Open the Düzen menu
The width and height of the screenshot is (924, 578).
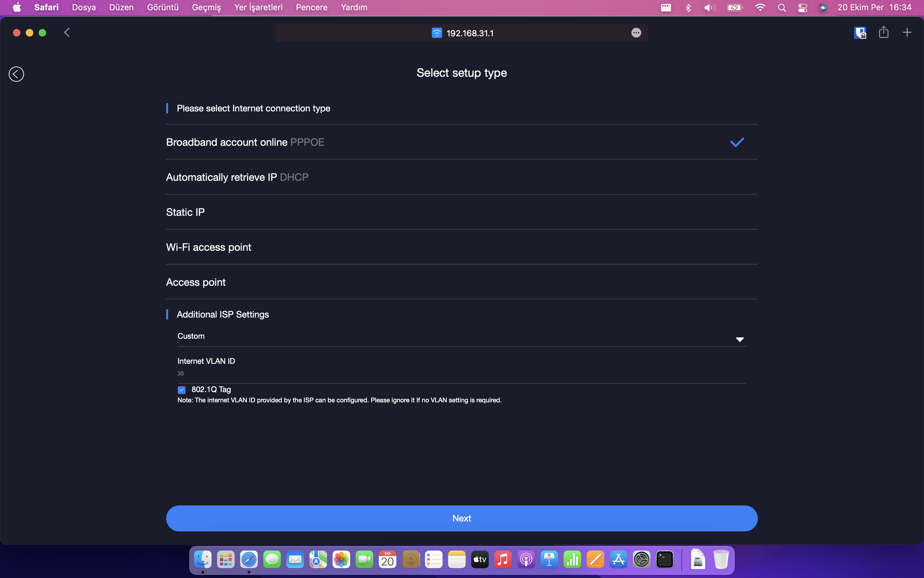(121, 7)
